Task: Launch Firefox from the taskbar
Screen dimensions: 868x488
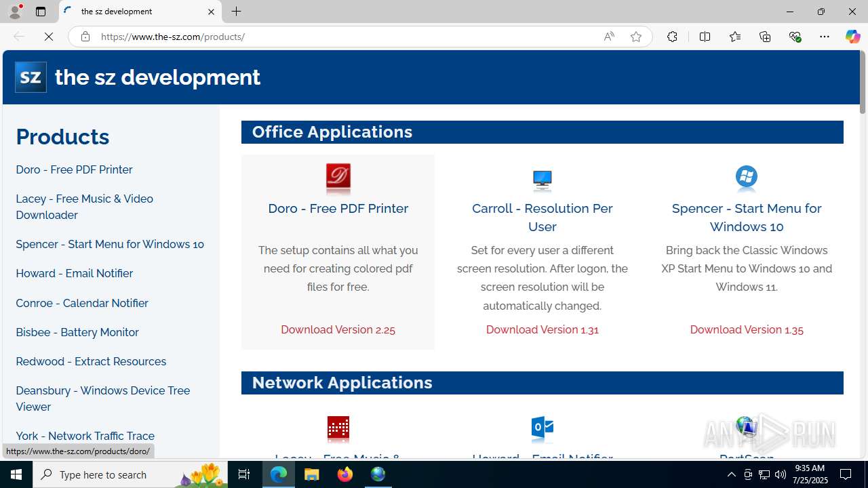Action: tap(345, 474)
